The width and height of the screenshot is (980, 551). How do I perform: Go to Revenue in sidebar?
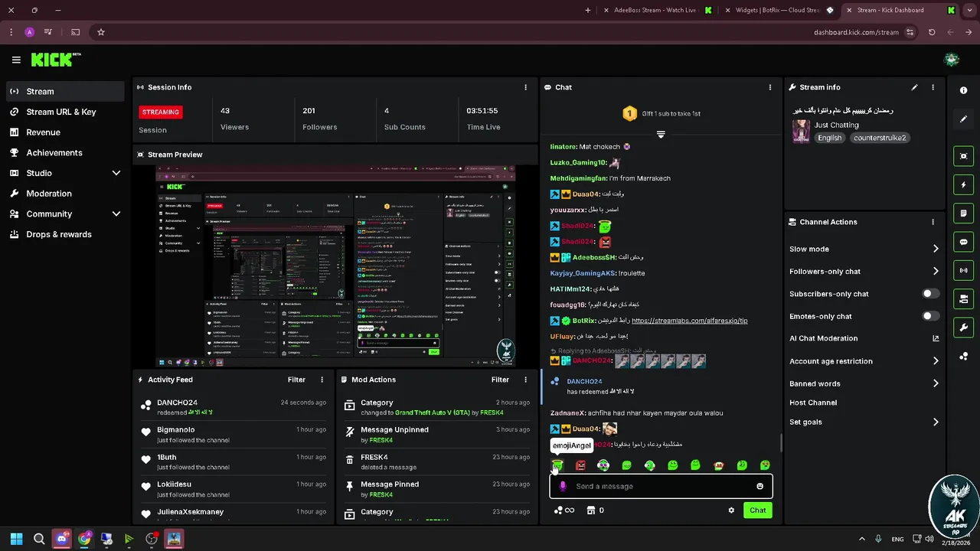pyautogui.click(x=65, y=132)
